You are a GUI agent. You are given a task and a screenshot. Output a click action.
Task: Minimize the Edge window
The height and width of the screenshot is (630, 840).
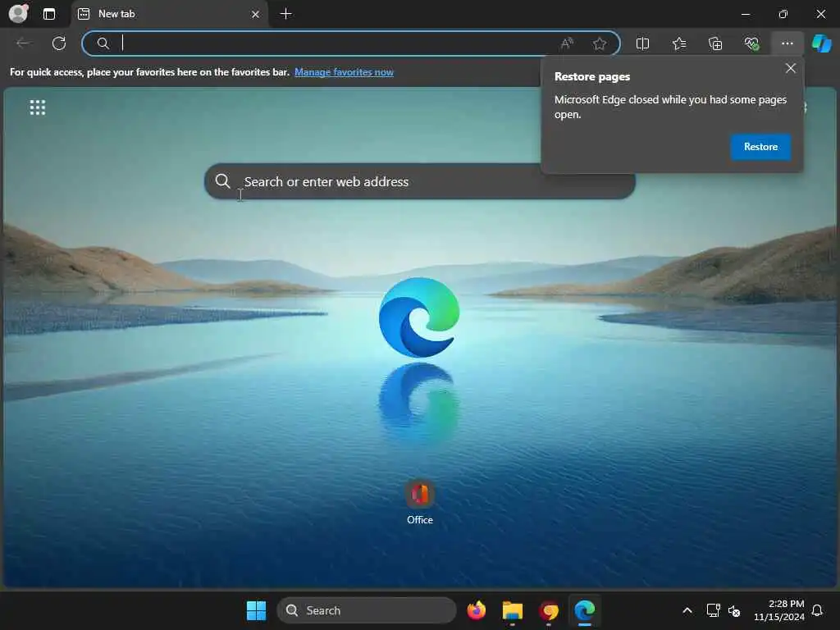(745, 14)
